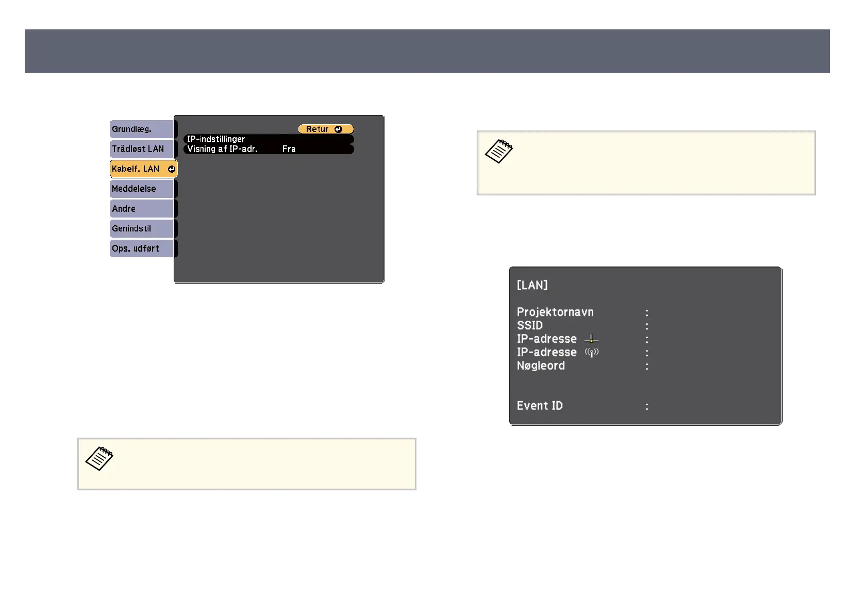
Task: Click the enter arrow icon on Kabelf. LAN
Action: click(171, 169)
